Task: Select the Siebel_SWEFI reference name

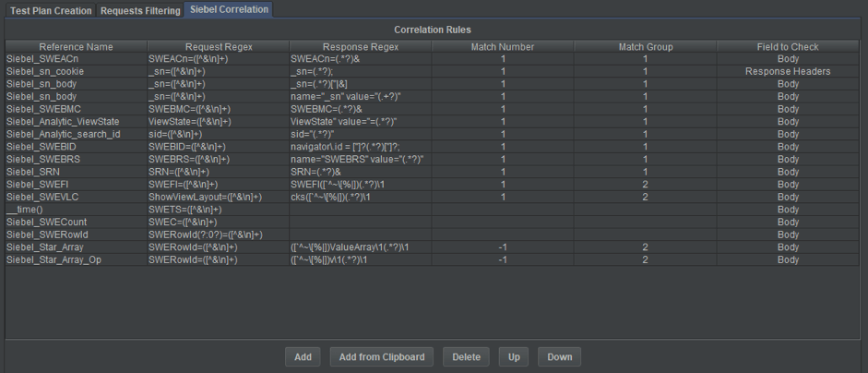Action: click(77, 185)
